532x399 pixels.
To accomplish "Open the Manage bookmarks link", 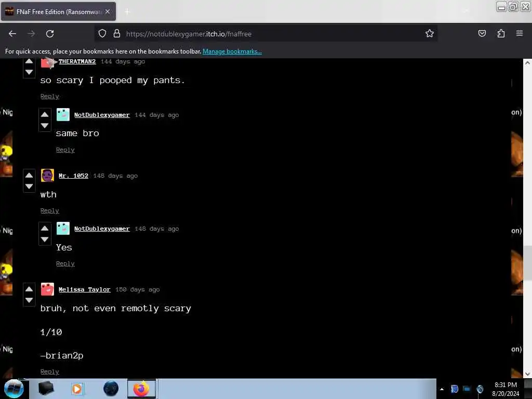I will [x=232, y=51].
